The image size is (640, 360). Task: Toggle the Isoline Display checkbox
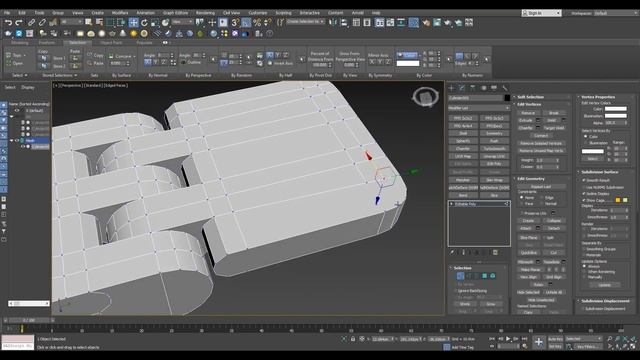(x=584, y=193)
